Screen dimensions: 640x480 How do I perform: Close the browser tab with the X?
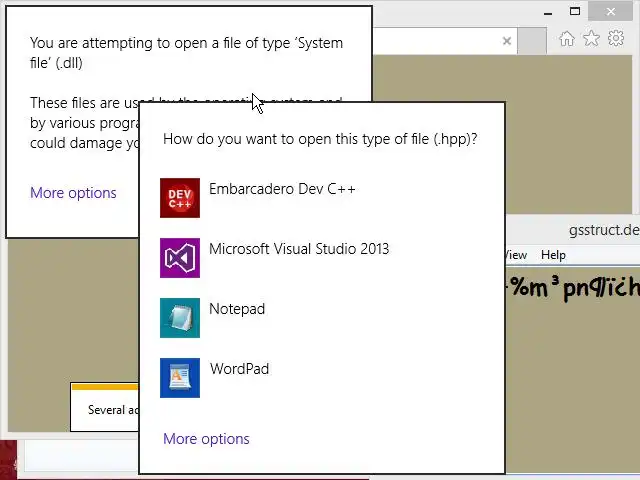coord(507,41)
